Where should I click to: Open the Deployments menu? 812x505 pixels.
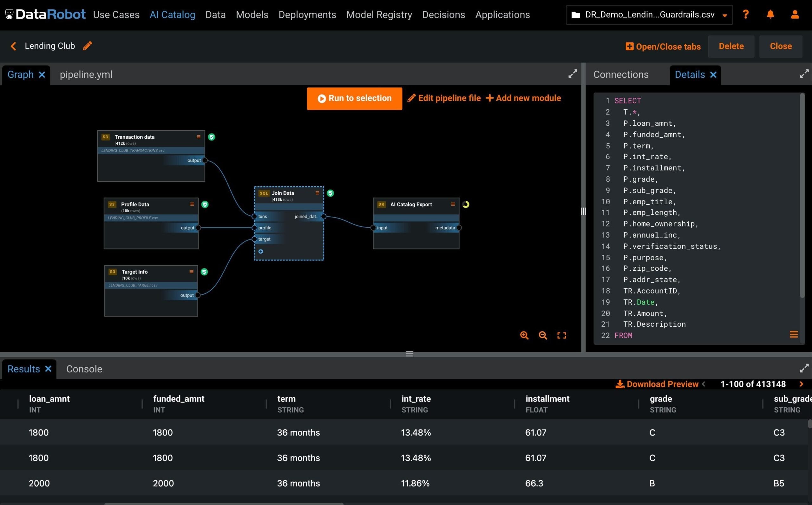click(x=307, y=15)
